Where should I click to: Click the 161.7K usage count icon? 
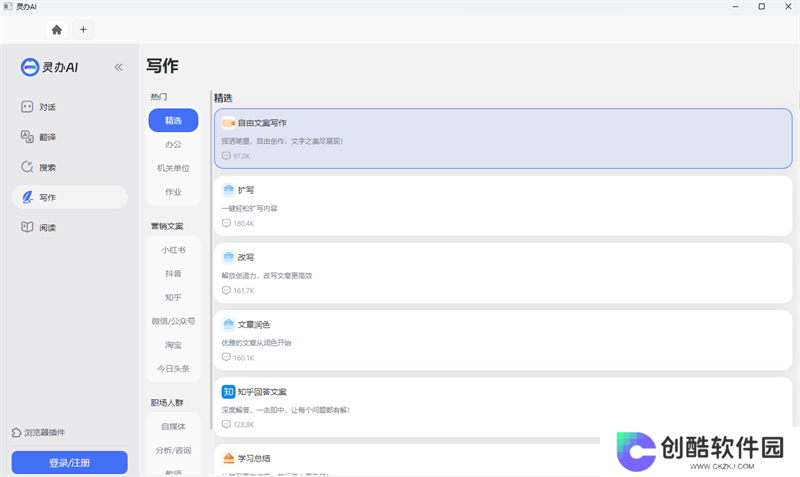coord(226,290)
